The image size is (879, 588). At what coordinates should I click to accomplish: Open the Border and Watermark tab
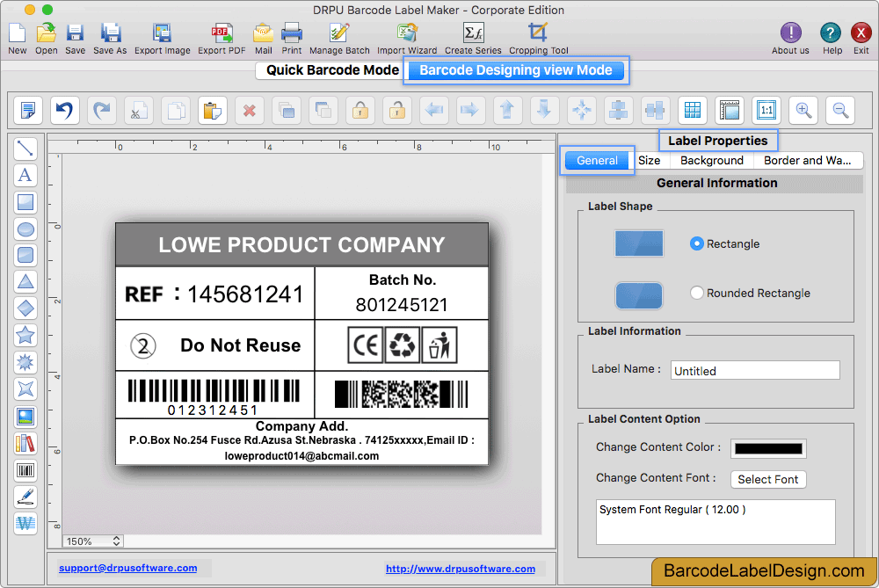point(807,160)
